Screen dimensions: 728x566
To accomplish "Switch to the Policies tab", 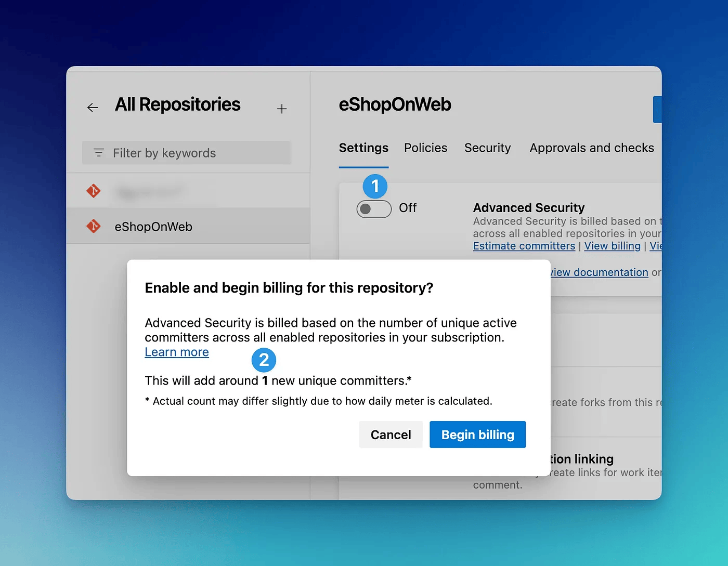I will (425, 148).
